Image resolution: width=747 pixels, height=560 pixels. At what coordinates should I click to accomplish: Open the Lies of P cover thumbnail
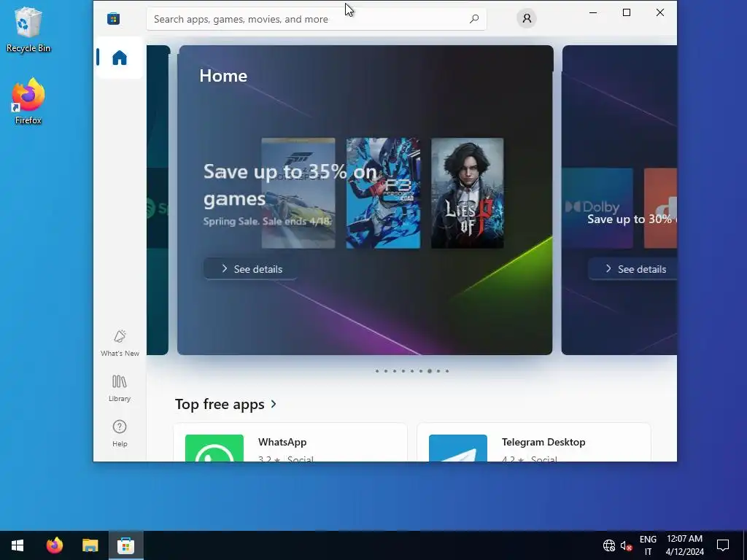click(x=468, y=192)
